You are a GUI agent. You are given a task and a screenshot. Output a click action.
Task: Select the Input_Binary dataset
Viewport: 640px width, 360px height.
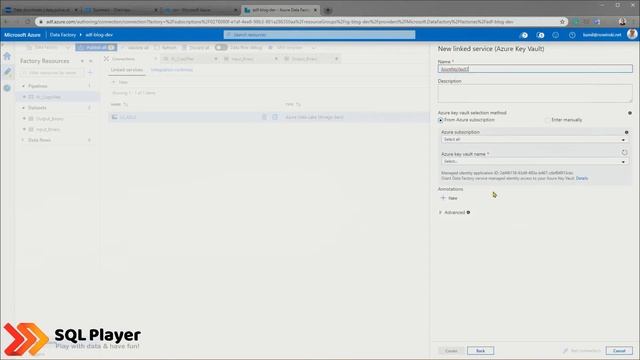(x=48, y=129)
